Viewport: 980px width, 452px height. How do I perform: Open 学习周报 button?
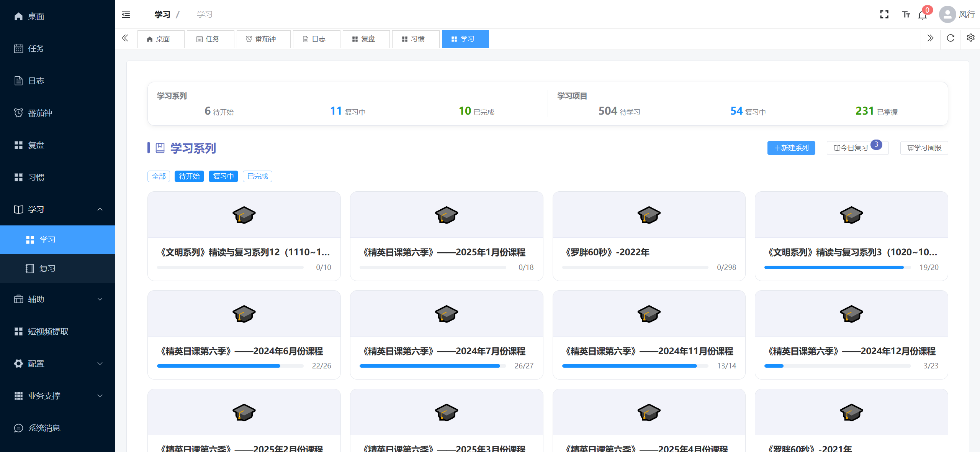click(924, 148)
